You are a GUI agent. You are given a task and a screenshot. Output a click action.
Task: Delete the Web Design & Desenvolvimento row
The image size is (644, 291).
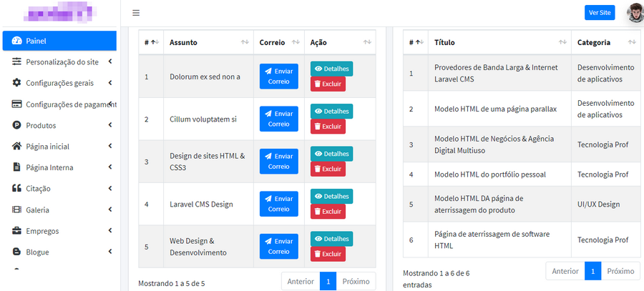click(x=328, y=254)
